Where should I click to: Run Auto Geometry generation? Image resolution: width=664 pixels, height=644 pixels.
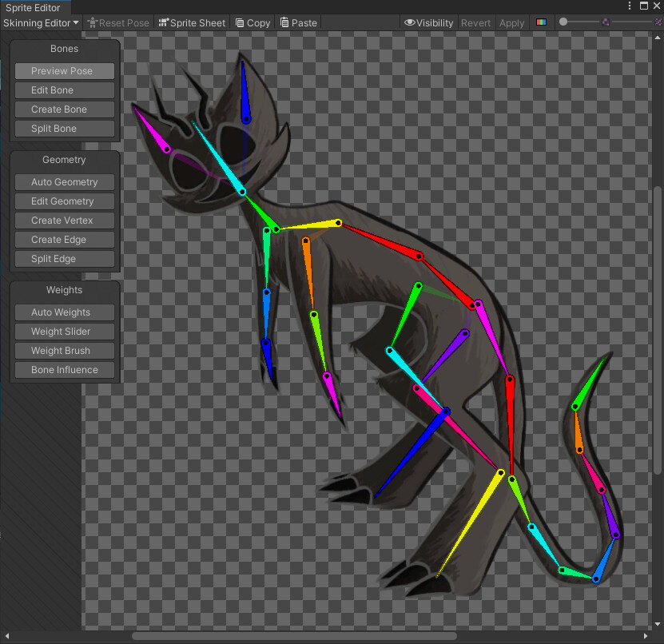tap(64, 181)
